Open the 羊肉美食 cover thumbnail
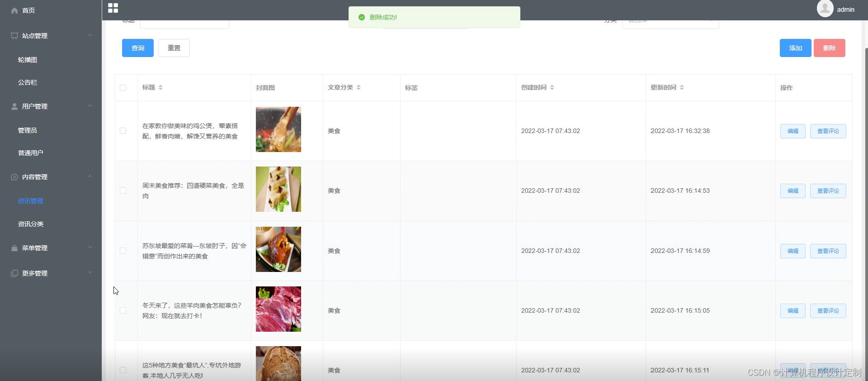This screenshot has width=868, height=381. (x=278, y=309)
